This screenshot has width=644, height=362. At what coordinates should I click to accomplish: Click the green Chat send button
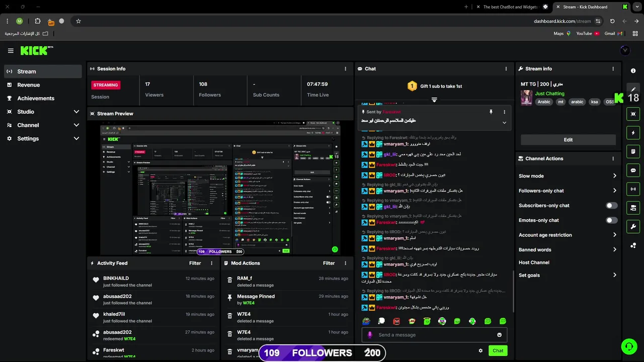[498, 351]
